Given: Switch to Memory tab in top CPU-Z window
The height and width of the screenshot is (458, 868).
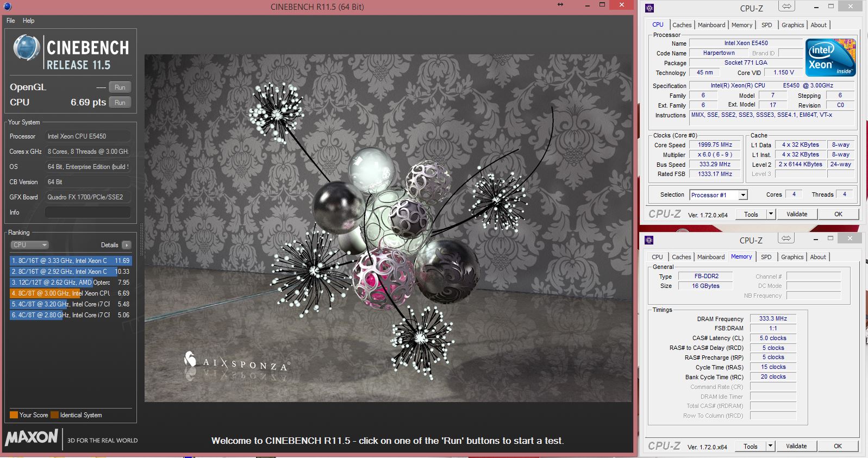Looking at the screenshot, I should click(x=742, y=25).
